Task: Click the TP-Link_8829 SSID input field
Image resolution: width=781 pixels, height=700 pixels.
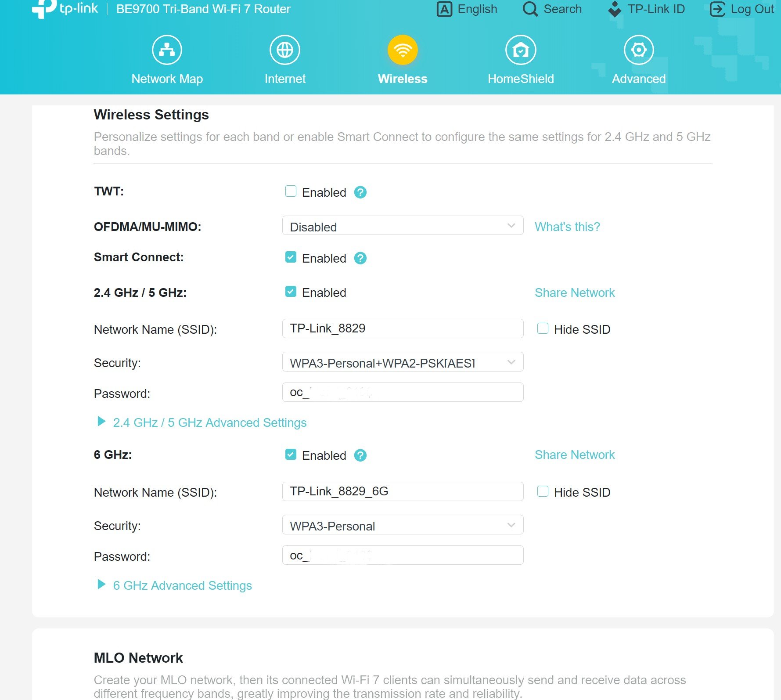Action: pos(403,328)
